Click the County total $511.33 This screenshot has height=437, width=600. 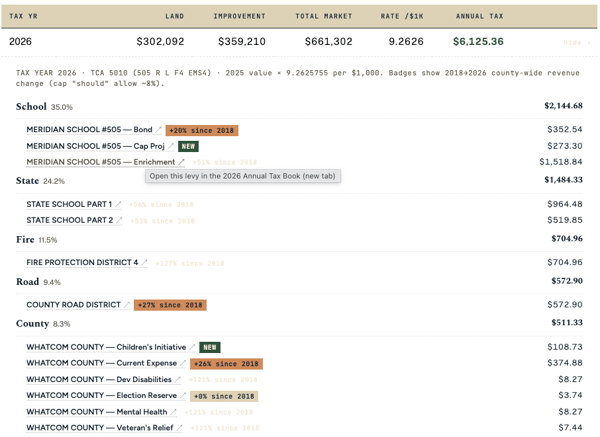(x=567, y=323)
